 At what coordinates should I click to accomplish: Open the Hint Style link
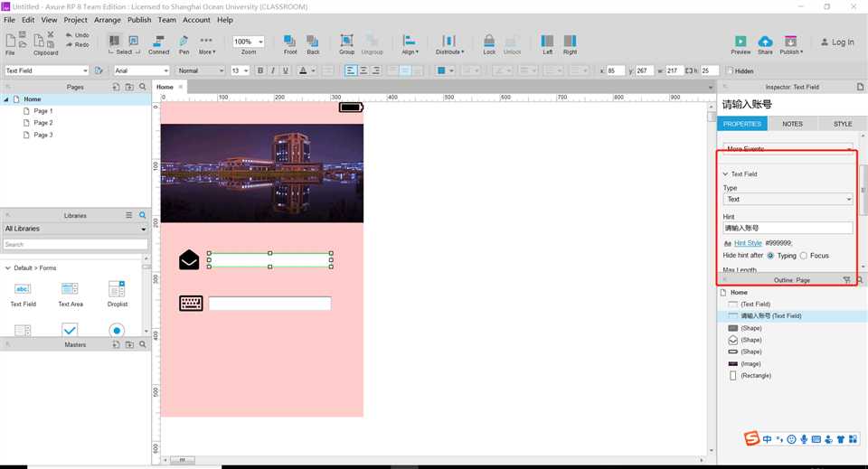click(x=748, y=243)
